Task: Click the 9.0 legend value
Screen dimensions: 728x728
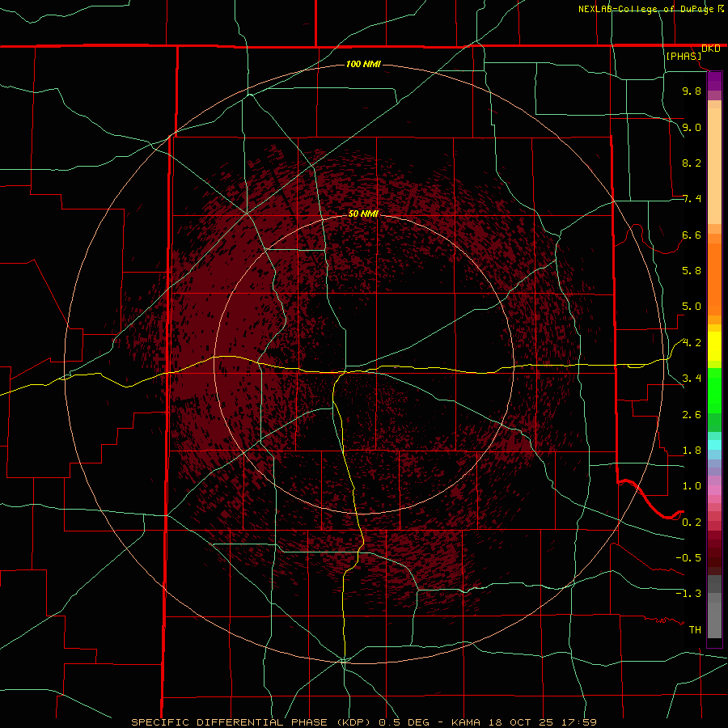Action: (x=692, y=127)
